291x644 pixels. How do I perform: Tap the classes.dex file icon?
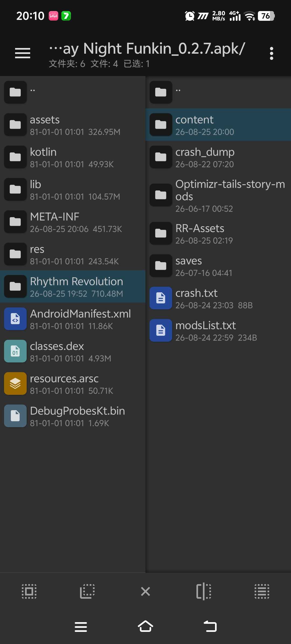(15, 351)
